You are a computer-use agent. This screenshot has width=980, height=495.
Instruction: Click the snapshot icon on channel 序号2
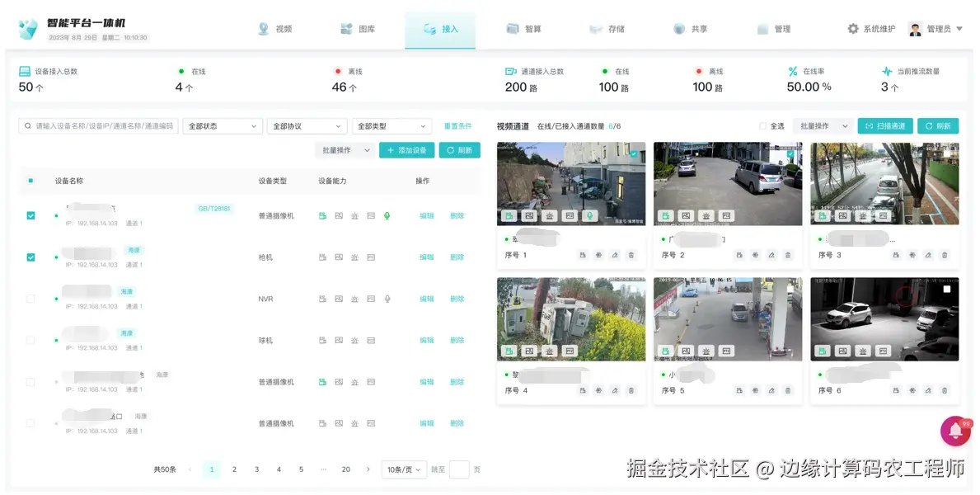[684, 214]
